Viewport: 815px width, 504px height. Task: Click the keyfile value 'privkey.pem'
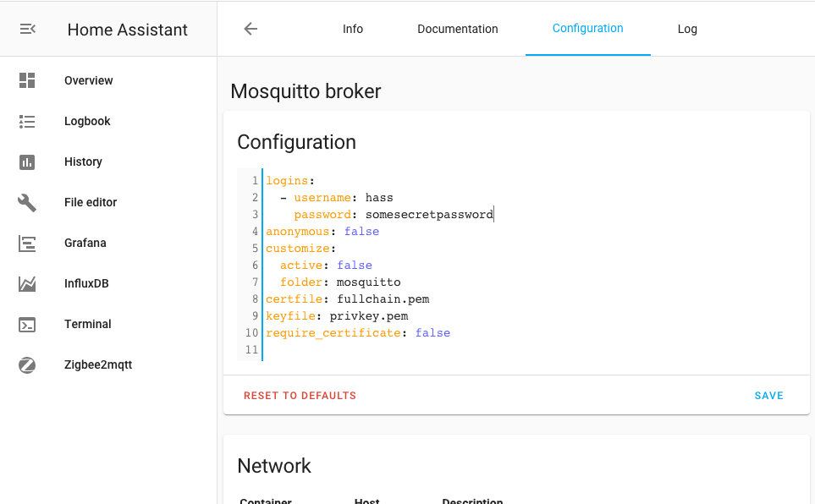click(x=368, y=316)
